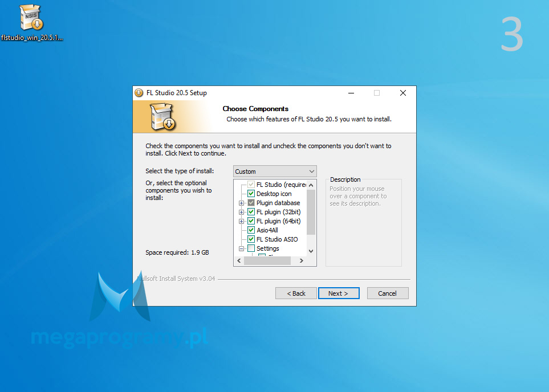
Task: Uncheck the FL plugin (32bit) checkbox
Action: click(251, 212)
